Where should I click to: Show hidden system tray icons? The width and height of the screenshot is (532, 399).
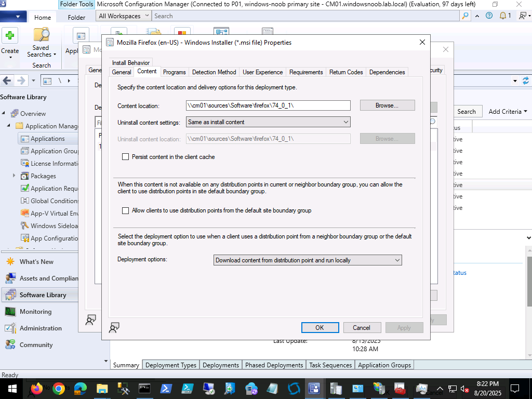[440, 389]
